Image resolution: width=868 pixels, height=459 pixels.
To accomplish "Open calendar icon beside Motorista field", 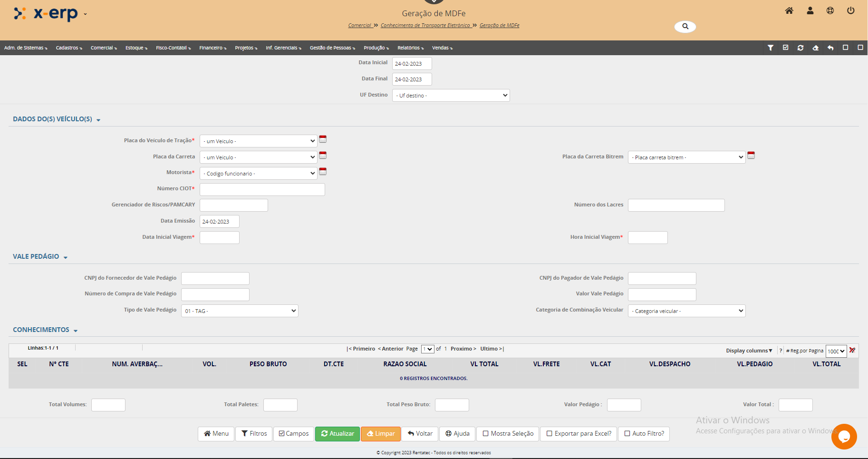I will click(323, 172).
